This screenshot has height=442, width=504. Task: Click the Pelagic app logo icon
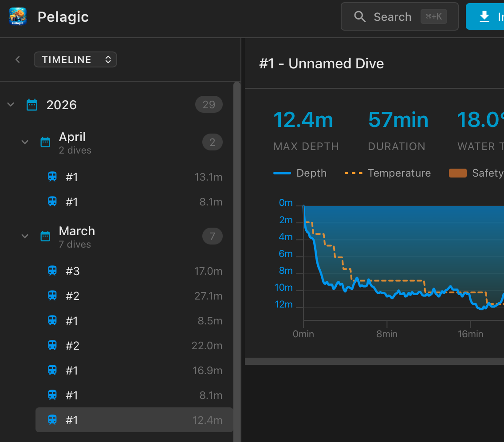(18, 17)
